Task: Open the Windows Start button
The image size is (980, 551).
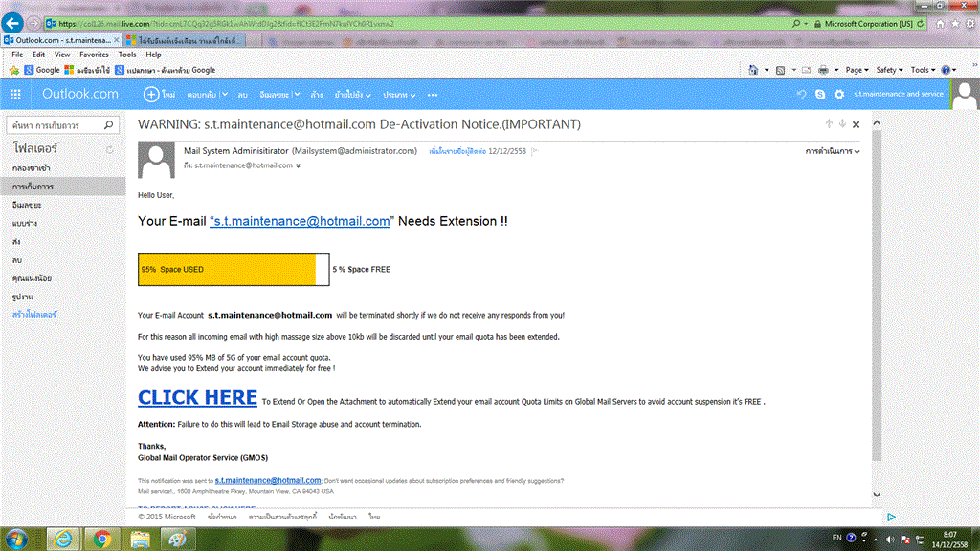Action: [16, 539]
